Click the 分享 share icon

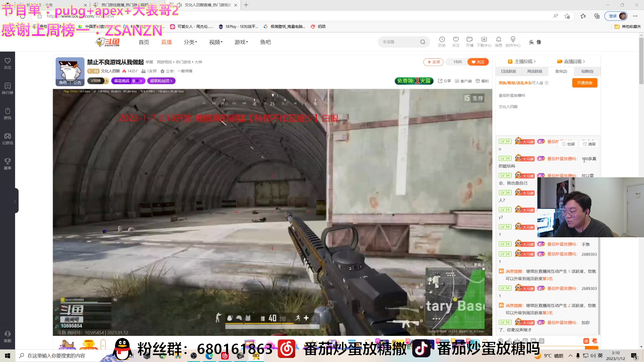click(444, 81)
